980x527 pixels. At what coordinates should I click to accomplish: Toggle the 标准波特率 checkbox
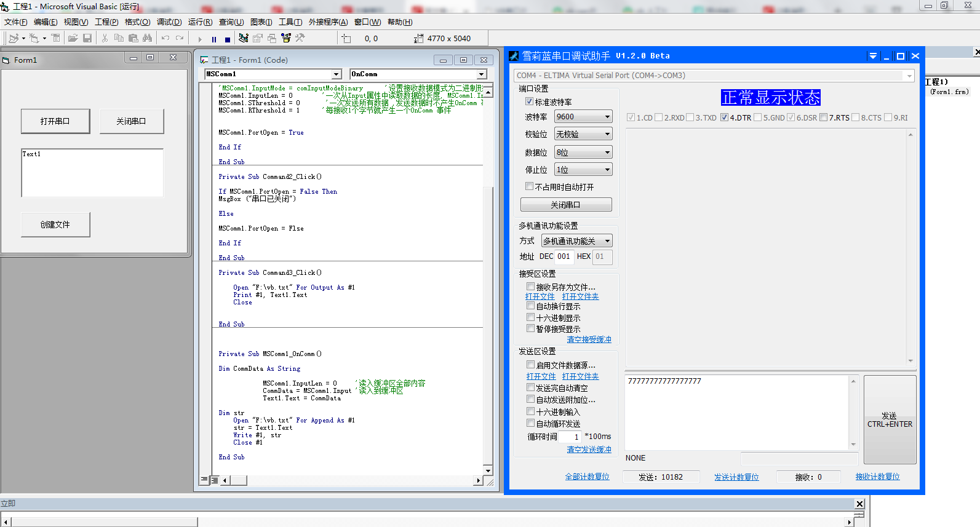(x=529, y=101)
